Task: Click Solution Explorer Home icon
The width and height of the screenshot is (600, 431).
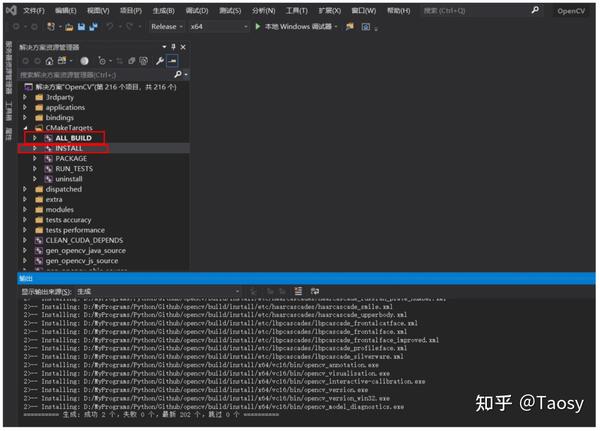Action: pos(49,61)
